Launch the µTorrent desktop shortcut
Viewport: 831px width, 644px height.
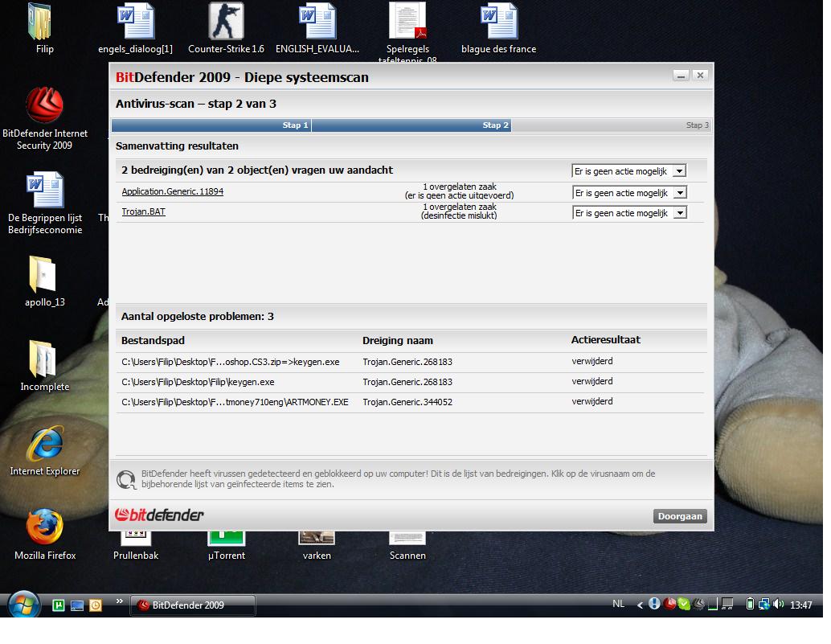click(x=227, y=546)
